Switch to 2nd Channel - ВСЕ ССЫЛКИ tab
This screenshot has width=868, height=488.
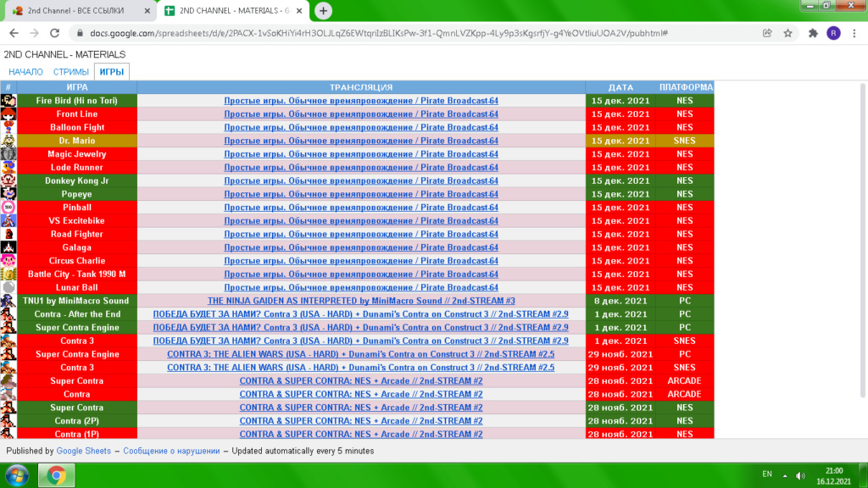[81, 10]
